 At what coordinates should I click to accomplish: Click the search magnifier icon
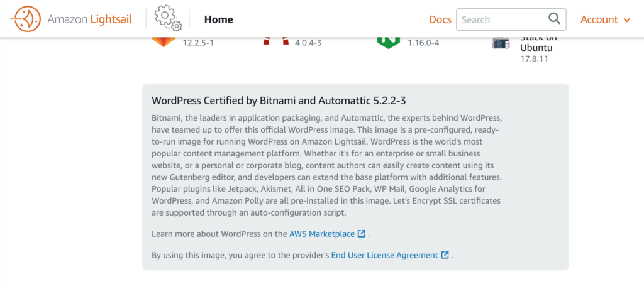[554, 18]
